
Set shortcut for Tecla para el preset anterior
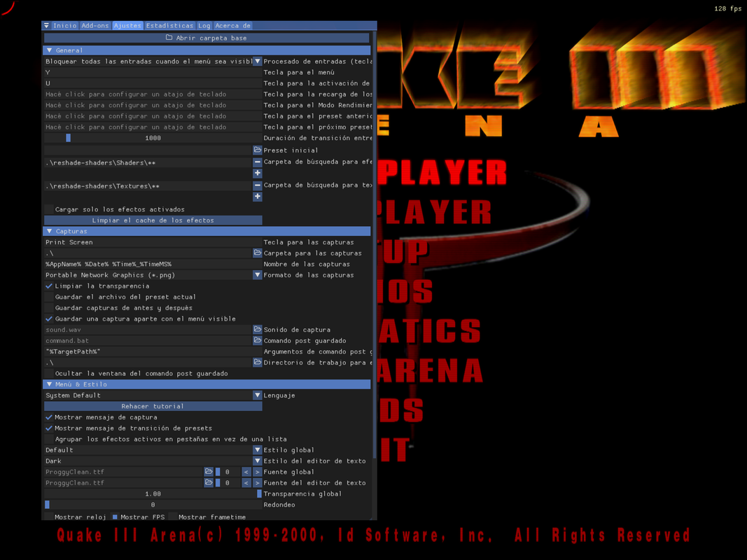click(x=153, y=115)
